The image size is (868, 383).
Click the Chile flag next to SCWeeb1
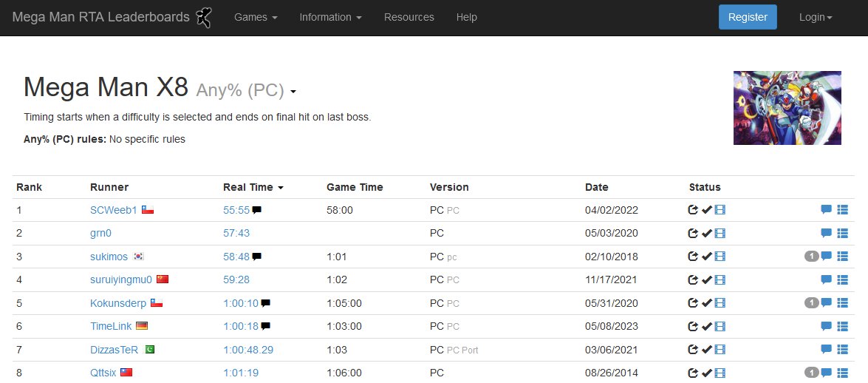(x=148, y=210)
